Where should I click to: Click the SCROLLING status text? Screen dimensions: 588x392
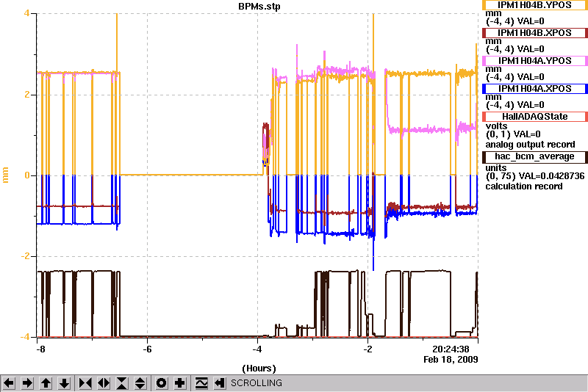(x=256, y=383)
